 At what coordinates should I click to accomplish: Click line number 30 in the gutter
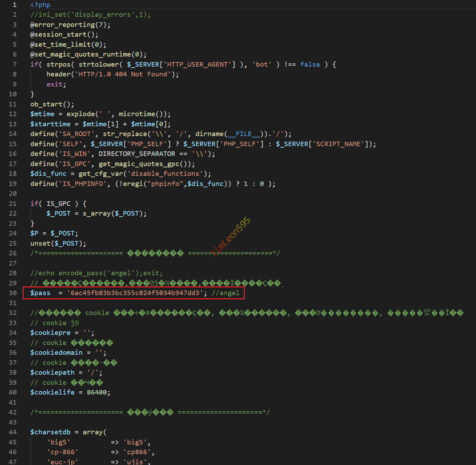tap(13, 293)
